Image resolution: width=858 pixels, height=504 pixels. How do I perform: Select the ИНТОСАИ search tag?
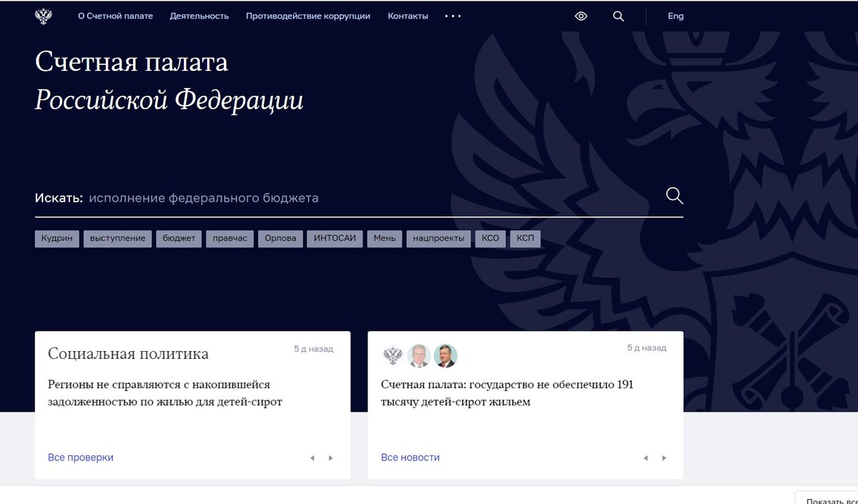coord(335,239)
